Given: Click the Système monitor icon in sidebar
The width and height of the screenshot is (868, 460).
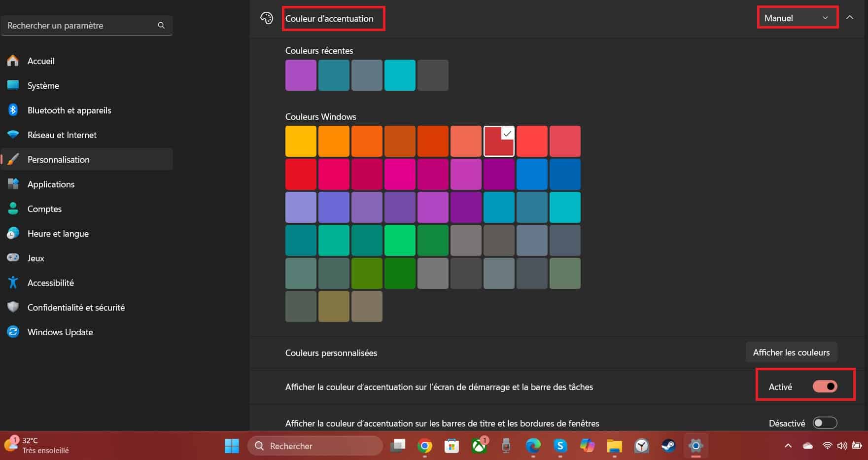Looking at the screenshot, I should [13, 85].
